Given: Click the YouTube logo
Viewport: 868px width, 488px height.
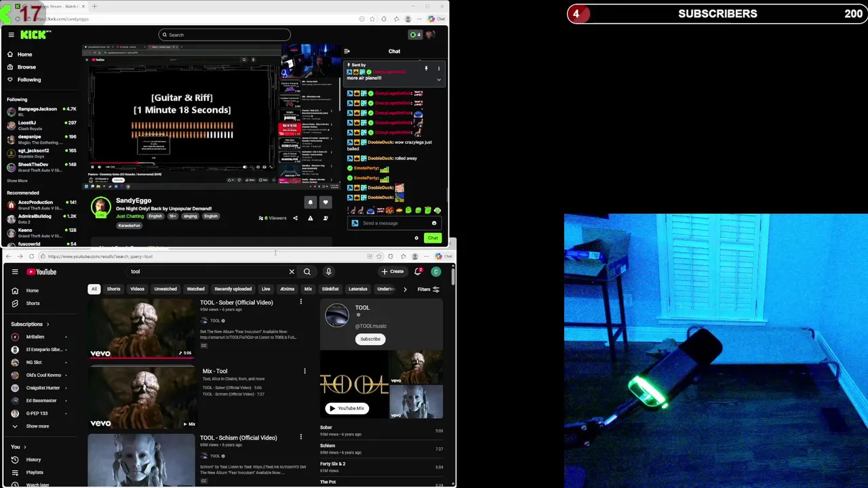Looking at the screenshot, I should pyautogui.click(x=41, y=272).
